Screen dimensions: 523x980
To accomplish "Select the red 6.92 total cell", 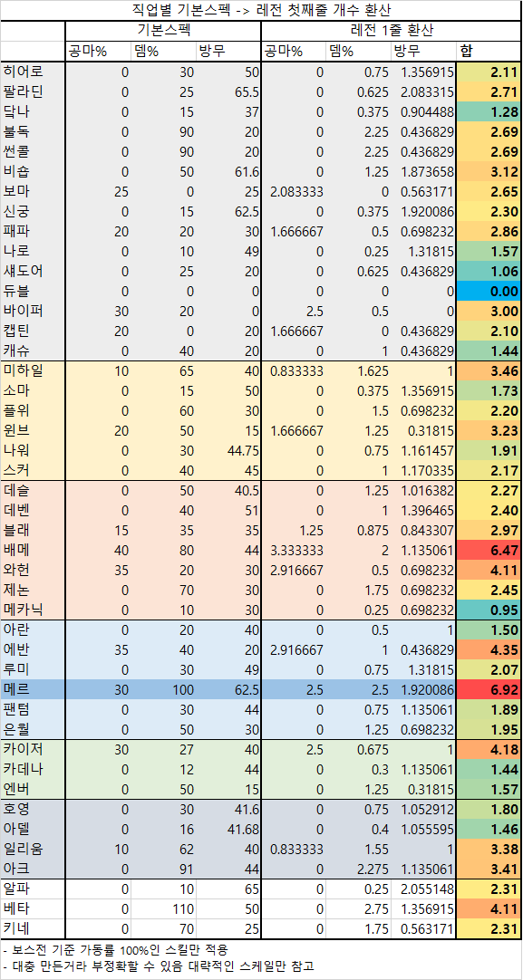I will 489,689.
